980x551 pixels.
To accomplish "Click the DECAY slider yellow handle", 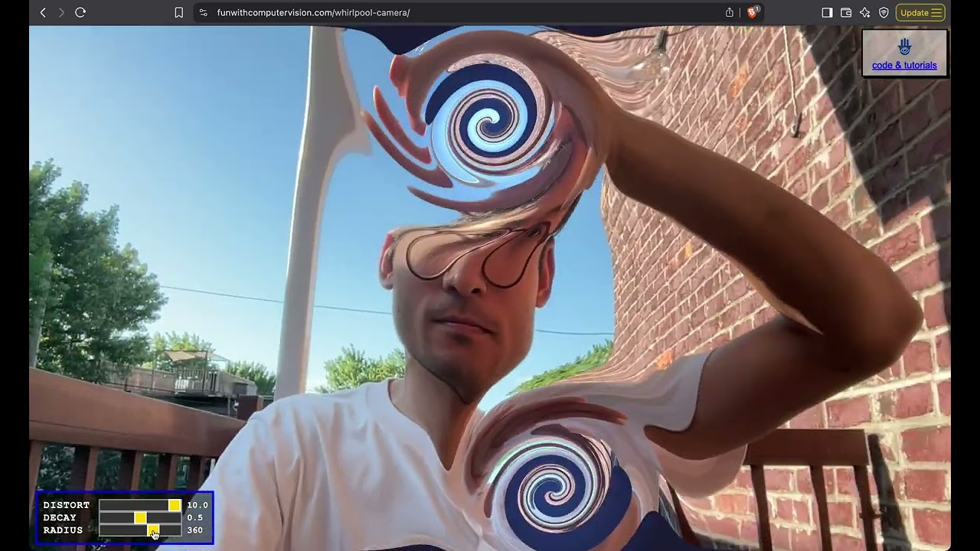I will click(140, 517).
